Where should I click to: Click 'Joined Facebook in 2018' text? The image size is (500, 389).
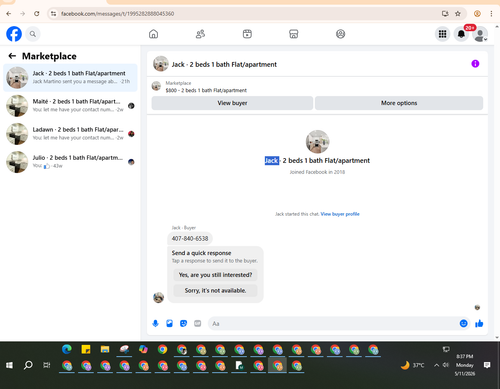pyautogui.click(x=317, y=172)
